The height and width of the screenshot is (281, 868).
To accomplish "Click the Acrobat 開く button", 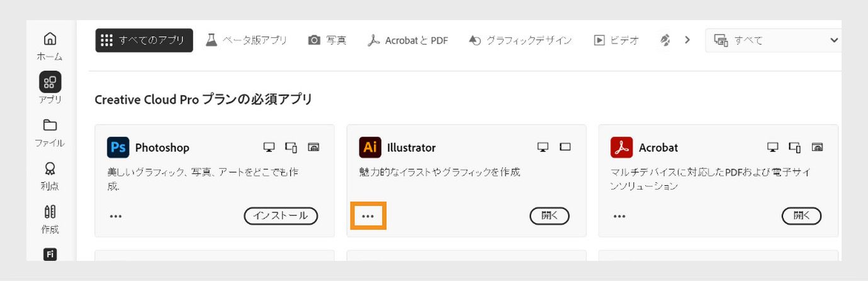I will click(801, 215).
